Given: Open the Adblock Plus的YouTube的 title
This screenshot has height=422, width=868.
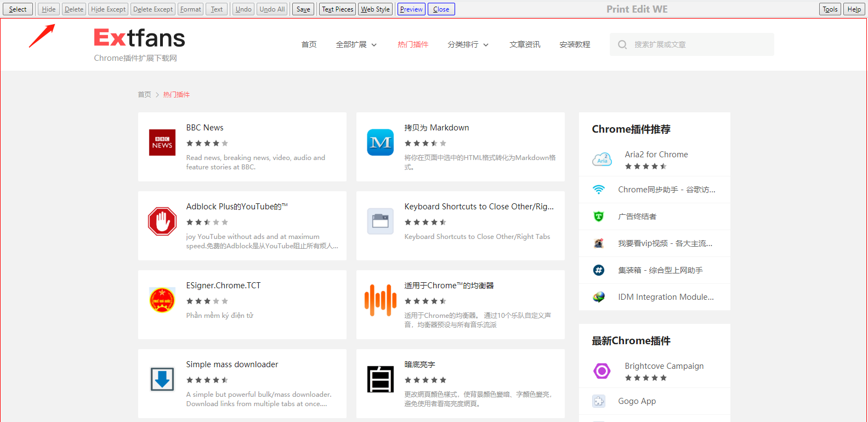Looking at the screenshot, I should pos(237,207).
